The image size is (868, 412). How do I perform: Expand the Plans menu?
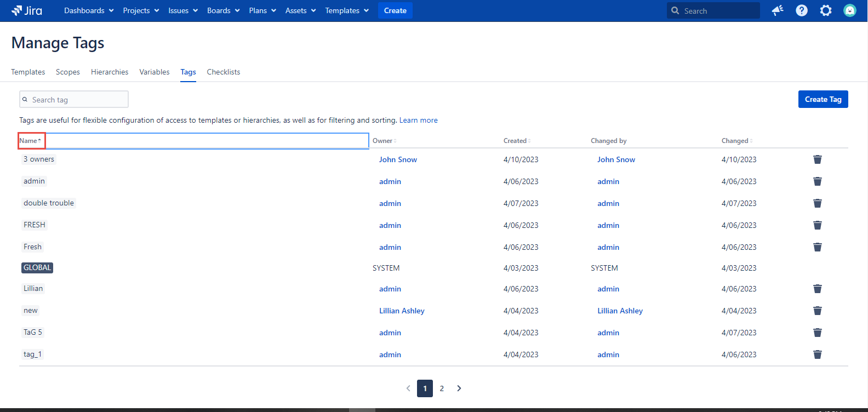point(262,10)
